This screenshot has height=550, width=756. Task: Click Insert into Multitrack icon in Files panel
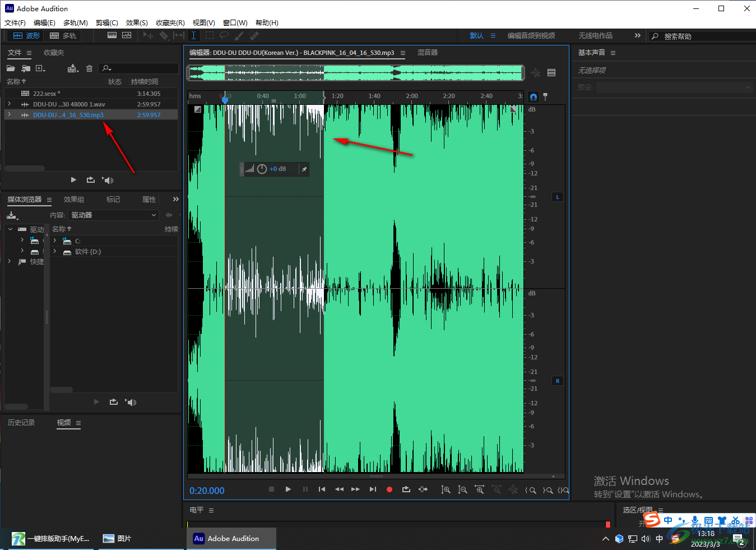[x=73, y=68]
